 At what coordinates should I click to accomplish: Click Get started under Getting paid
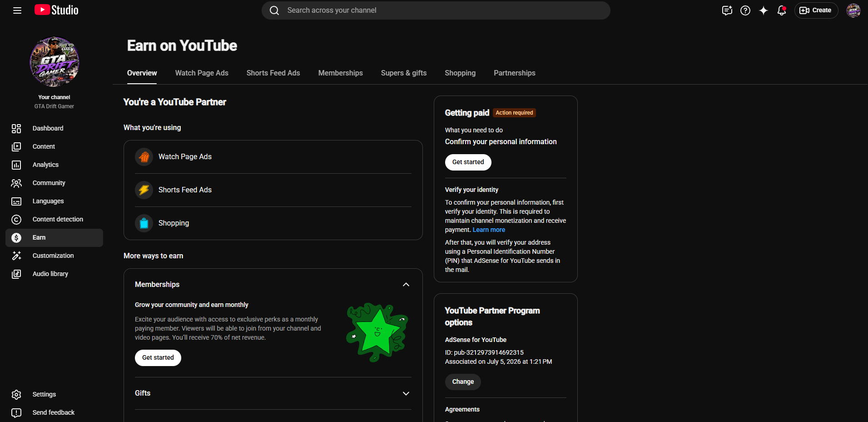click(468, 162)
